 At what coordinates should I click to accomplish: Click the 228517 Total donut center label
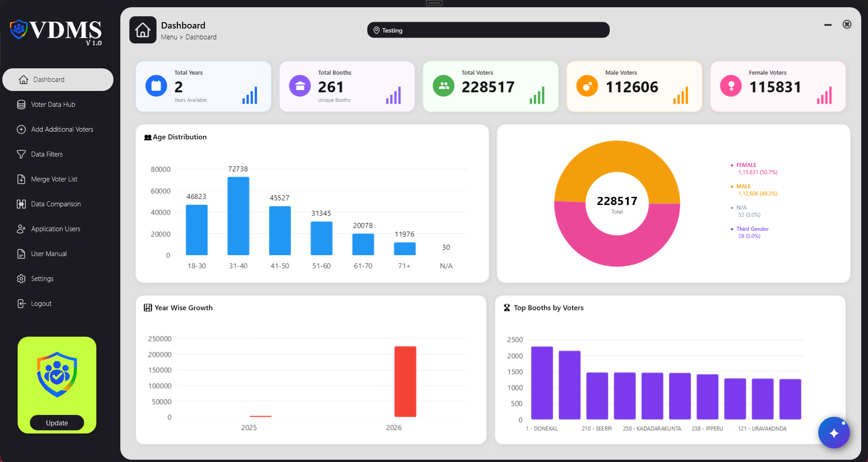617,204
